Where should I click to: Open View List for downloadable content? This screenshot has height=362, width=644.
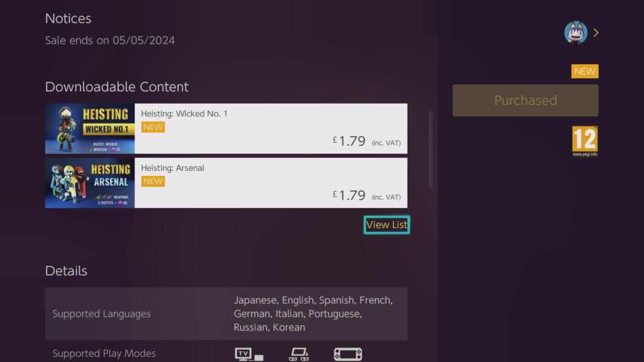click(x=386, y=225)
